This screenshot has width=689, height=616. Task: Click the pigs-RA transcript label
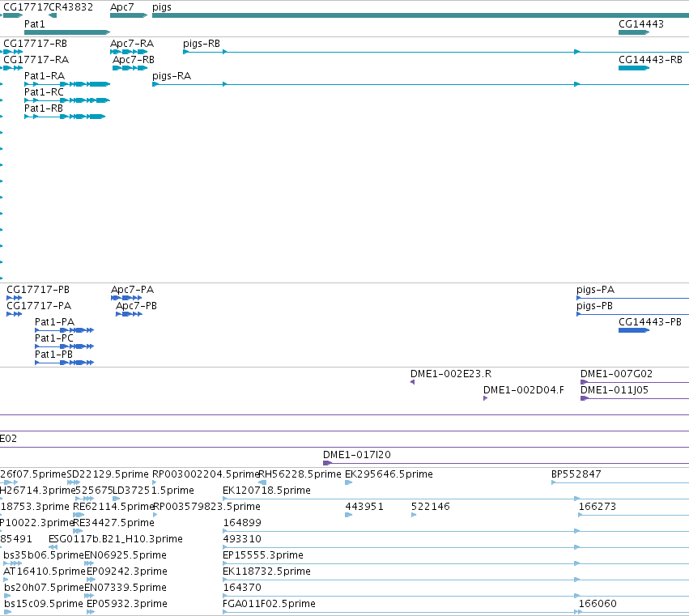(172, 76)
